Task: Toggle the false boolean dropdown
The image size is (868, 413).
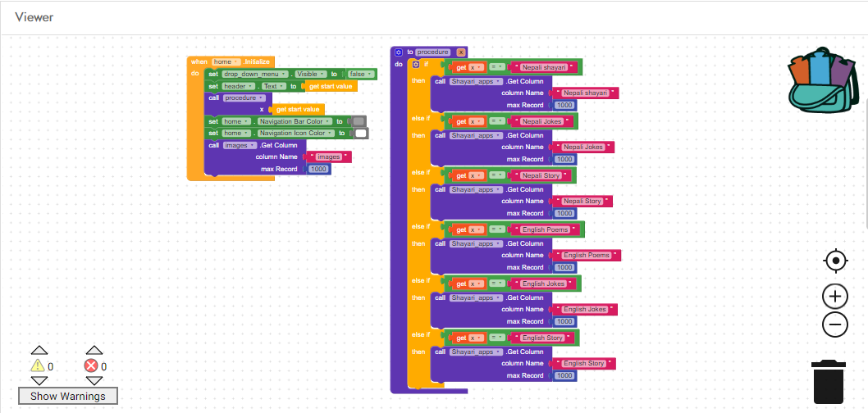Action: tap(360, 74)
